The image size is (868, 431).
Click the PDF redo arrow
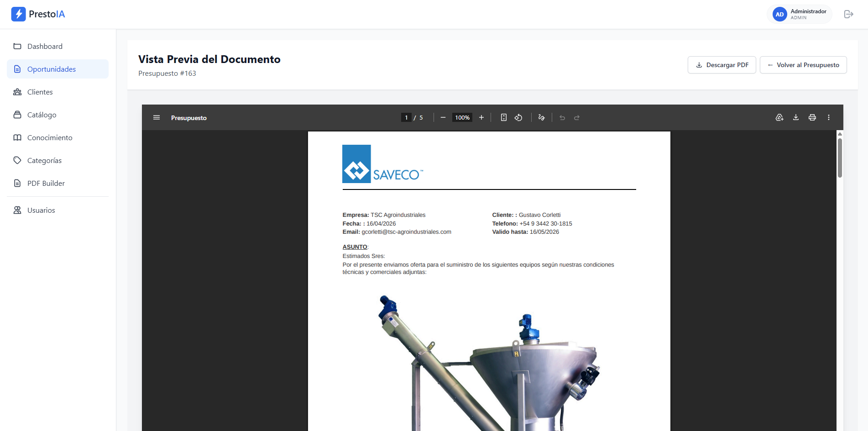[x=577, y=117]
